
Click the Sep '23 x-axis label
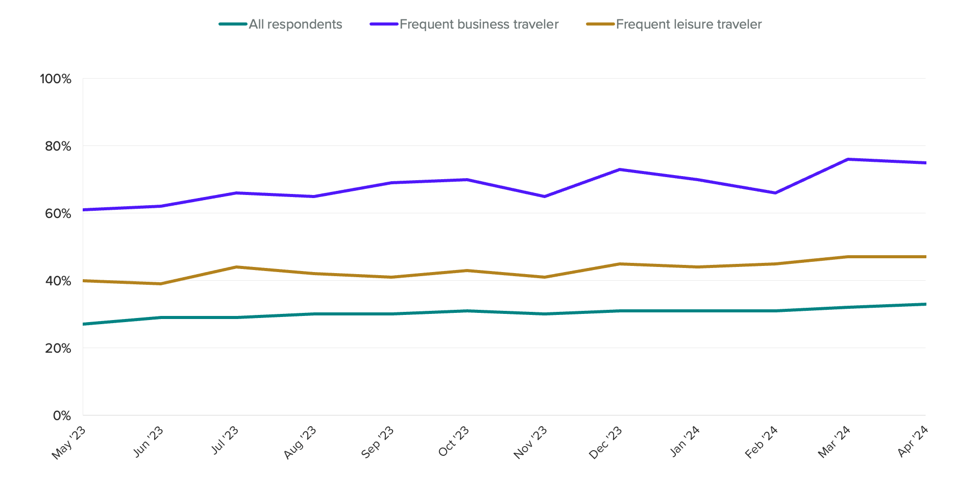coord(378,442)
